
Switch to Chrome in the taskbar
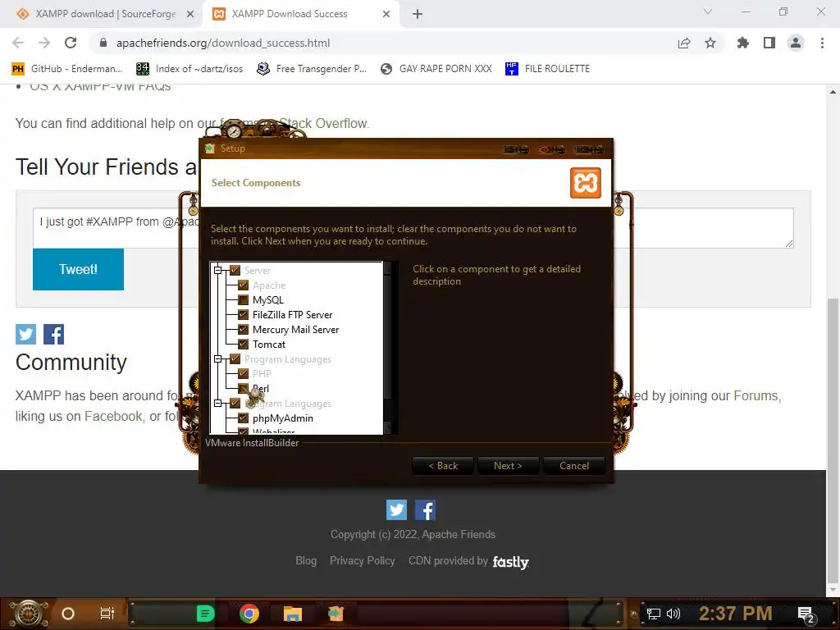(249, 614)
